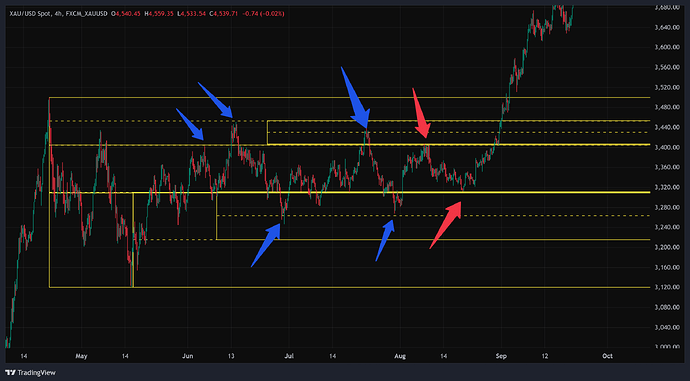Click the Aug label on time axis
The image size is (690, 381).
[x=400, y=356]
